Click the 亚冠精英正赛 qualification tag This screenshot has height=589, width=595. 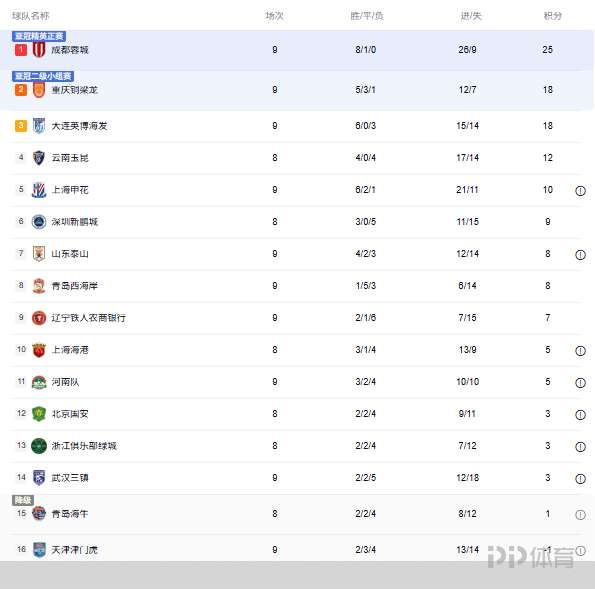click(x=39, y=36)
